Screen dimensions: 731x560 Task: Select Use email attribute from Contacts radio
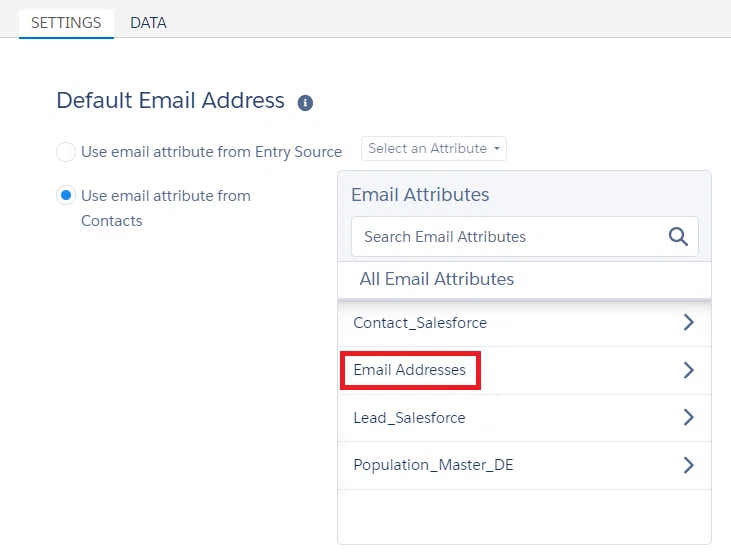(66, 195)
